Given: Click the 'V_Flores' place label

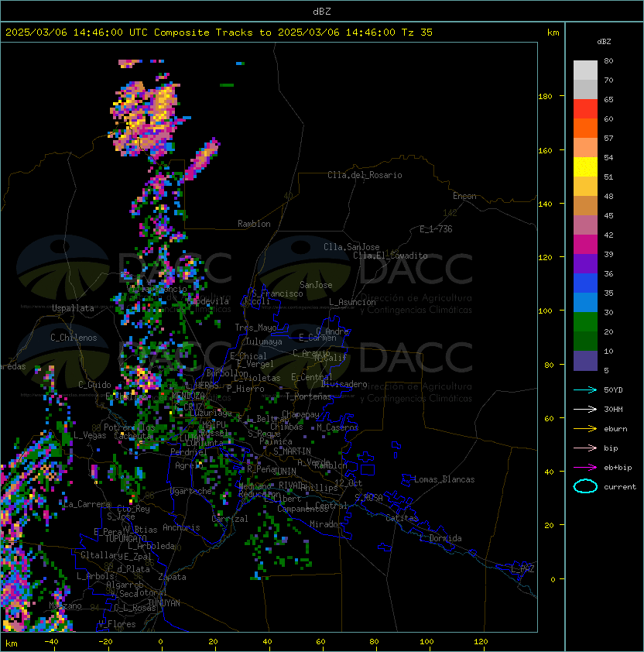Looking at the screenshot, I should [x=117, y=624].
